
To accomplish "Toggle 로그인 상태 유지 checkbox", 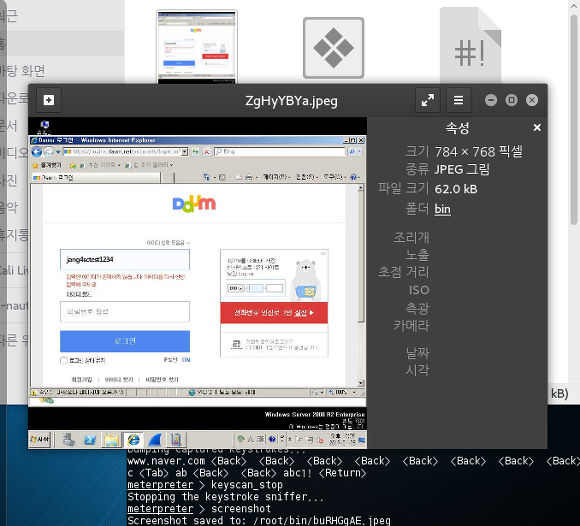I will [64, 360].
